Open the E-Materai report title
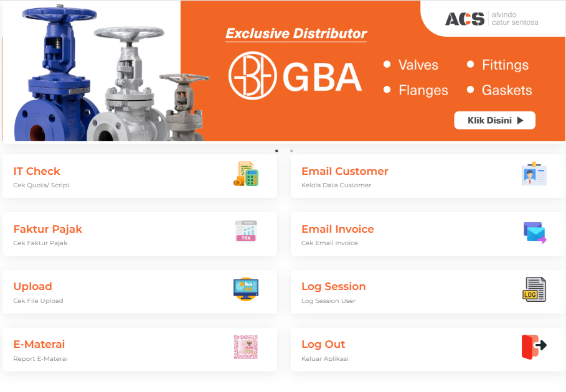Viewport: 566px width, 392px height. tap(39, 344)
